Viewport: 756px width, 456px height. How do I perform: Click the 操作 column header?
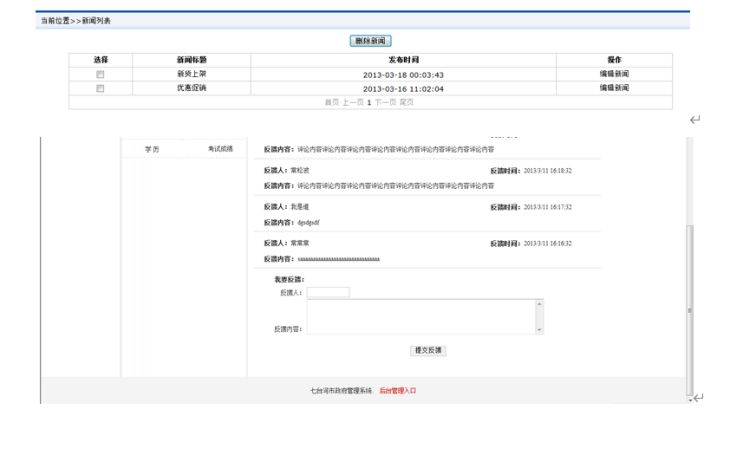(x=614, y=60)
